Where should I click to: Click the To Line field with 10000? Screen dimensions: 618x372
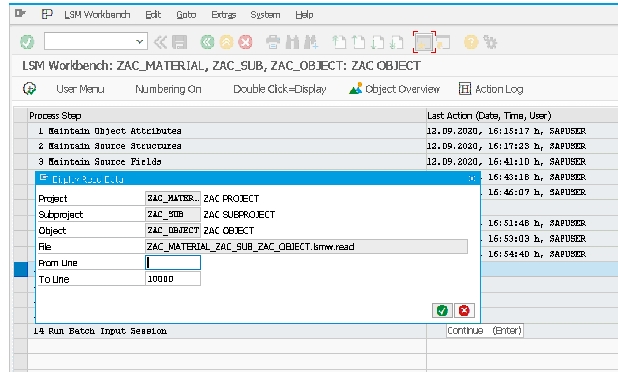173,279
